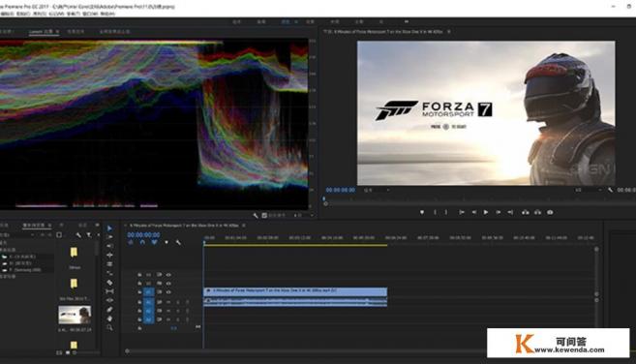
Task: Go to Out point in Program monitor
Action: coord(510,212)
